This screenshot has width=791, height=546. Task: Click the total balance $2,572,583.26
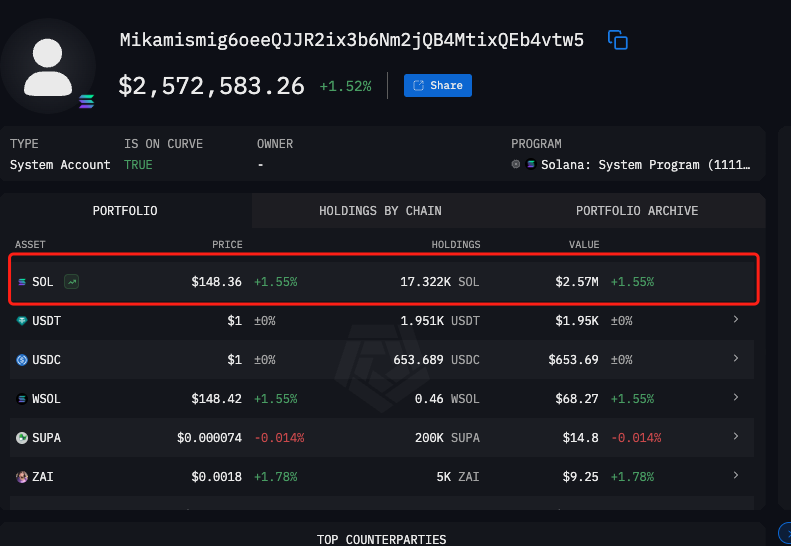[x=211, y=86]
